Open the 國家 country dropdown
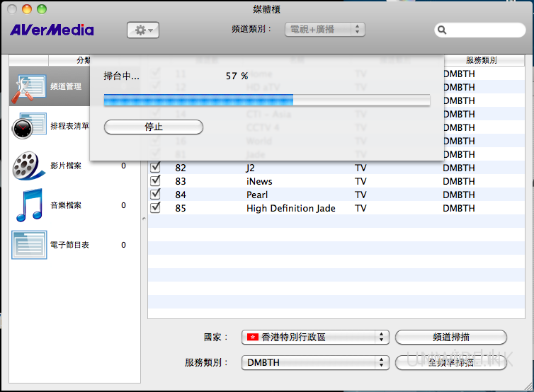The height and width of the screenshot is (392, 534). (315, 338)
